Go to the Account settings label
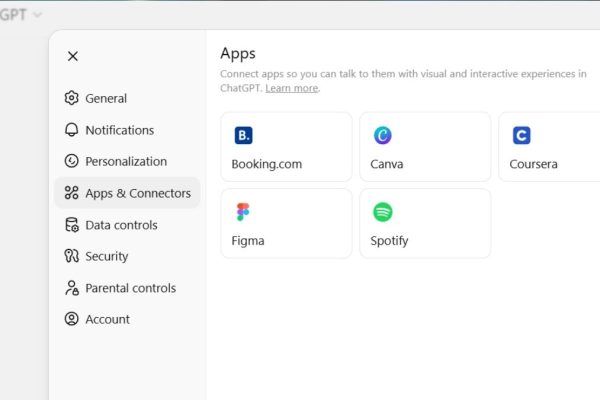600x400 pixels. pyautogui.click(x=107, y=319)
